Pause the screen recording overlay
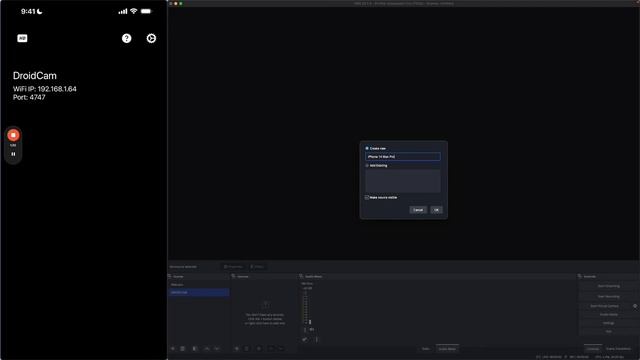 click(x=13, y=154)
